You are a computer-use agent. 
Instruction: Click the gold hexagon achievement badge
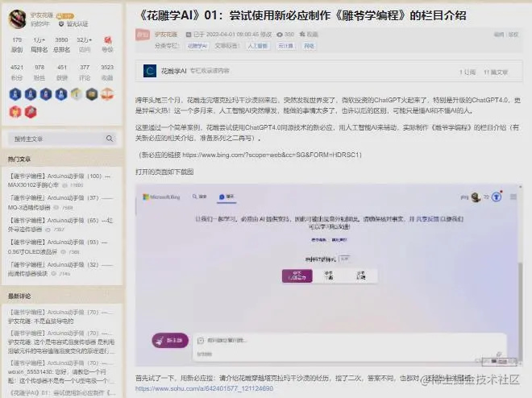(77, 94)
